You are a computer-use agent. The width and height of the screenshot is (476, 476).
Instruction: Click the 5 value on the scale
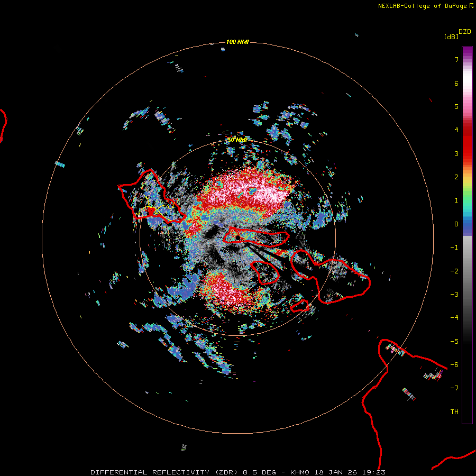pos(456,106)
